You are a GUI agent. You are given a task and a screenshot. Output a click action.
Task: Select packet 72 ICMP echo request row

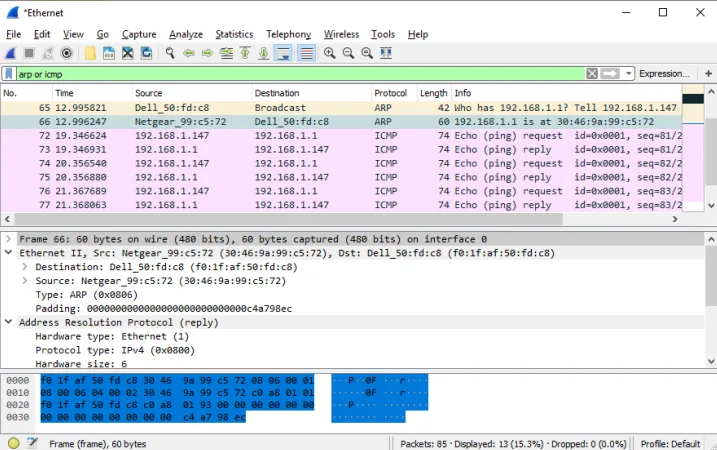tap(341, 135)
